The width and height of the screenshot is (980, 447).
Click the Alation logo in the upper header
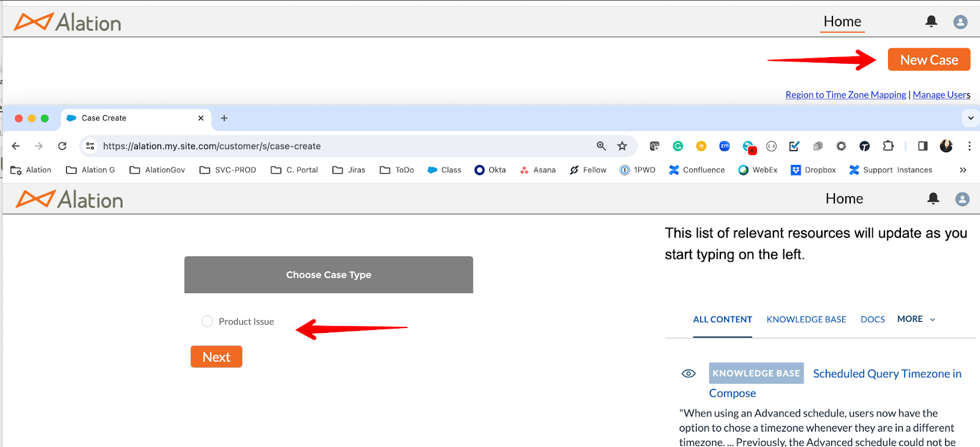68,23
